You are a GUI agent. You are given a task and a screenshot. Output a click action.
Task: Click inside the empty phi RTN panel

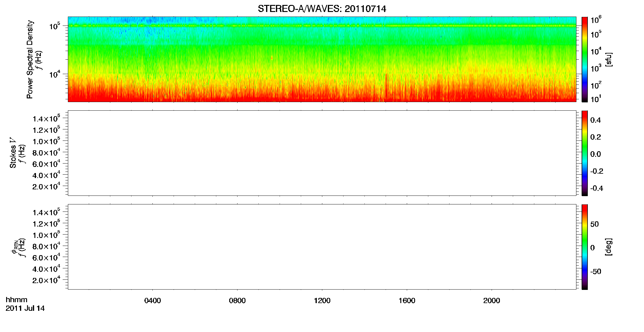322,247
